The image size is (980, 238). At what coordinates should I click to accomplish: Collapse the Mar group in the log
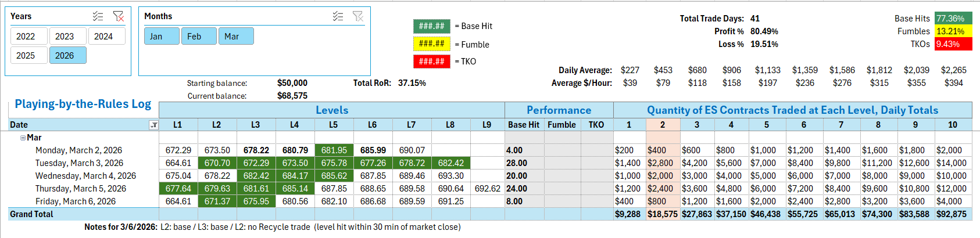click(x=23, y=138)
